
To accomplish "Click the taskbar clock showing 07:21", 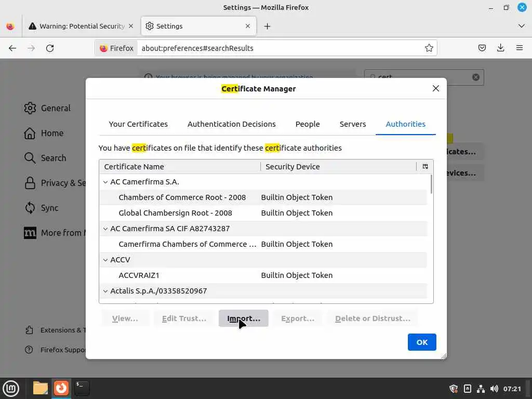I will (x=512, y=389).
